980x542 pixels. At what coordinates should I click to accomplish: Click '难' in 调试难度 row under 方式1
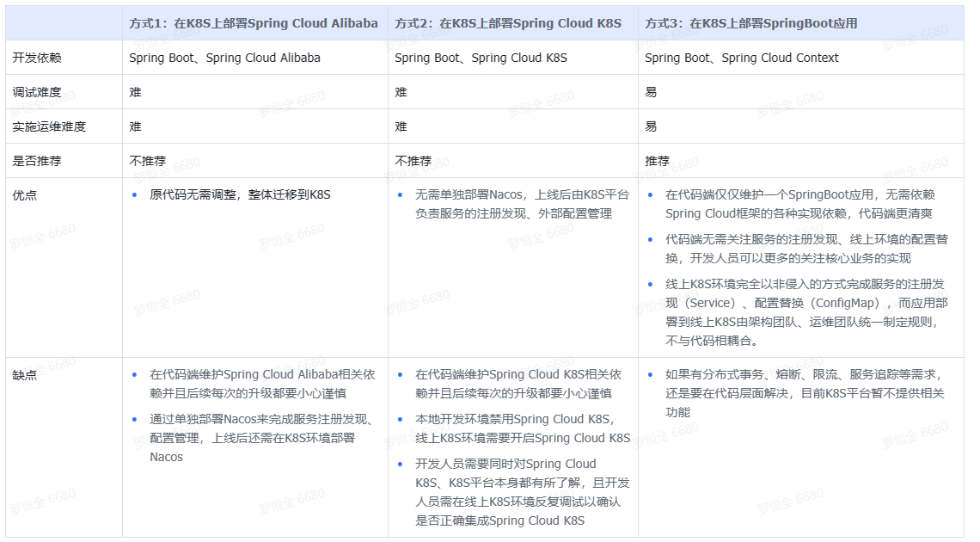tap(135, 93)
